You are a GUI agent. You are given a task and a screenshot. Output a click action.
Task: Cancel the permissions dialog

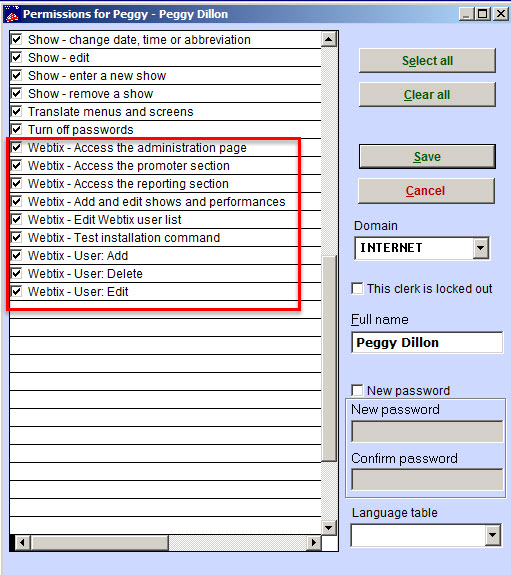click(426, 191)
